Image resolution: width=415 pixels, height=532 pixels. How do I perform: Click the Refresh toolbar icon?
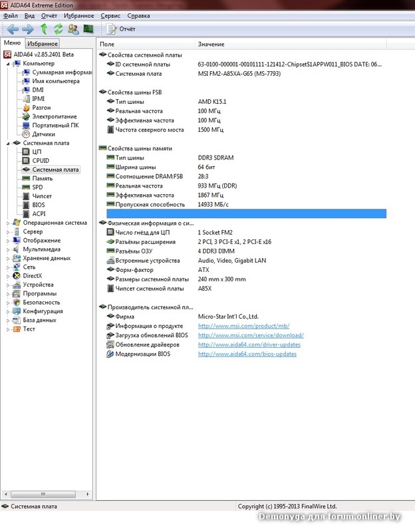coord(59,29)
